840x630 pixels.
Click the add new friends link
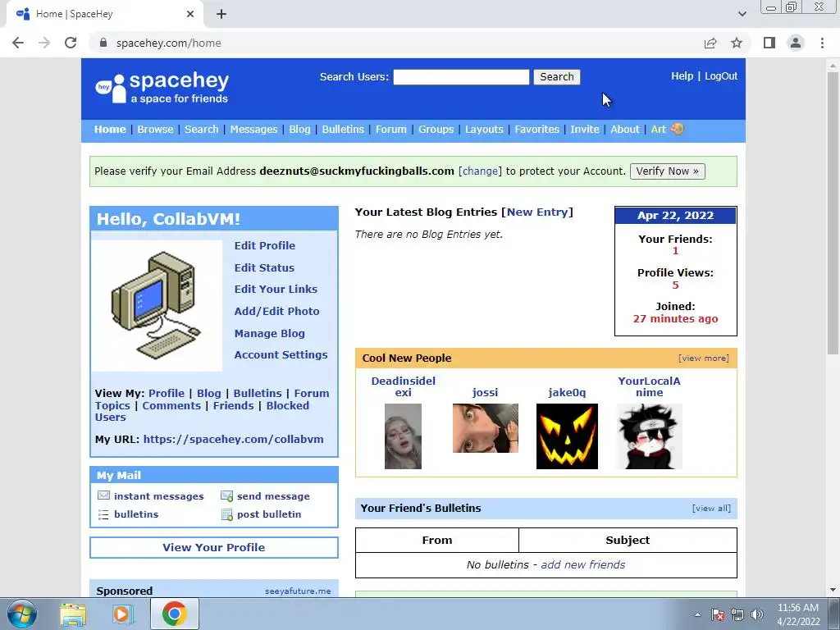tap(583, 564)
